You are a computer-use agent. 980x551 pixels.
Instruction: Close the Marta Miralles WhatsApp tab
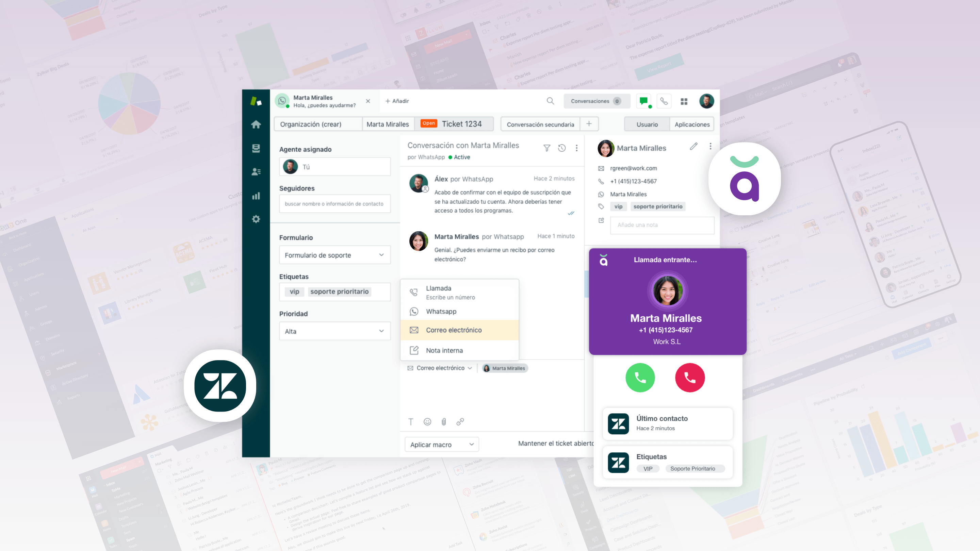(x=368, y=101)
